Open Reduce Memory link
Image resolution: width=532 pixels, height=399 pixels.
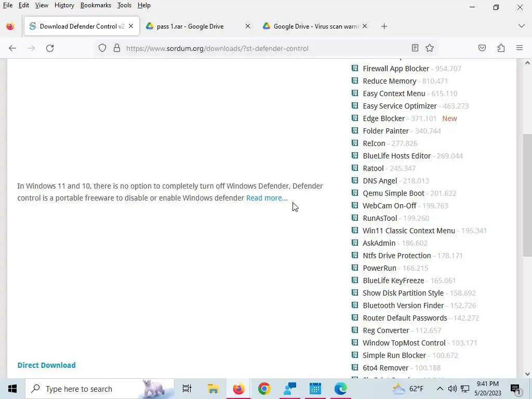[x=390, y=81]
